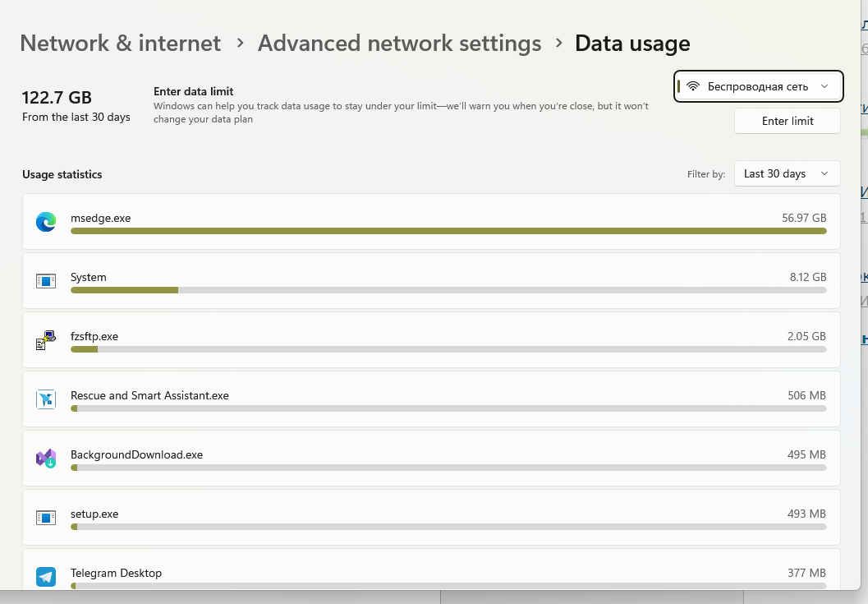868x604 pixels.
Task: Click the Rescue and Smart Assistant icon
Action: [46, 399]
